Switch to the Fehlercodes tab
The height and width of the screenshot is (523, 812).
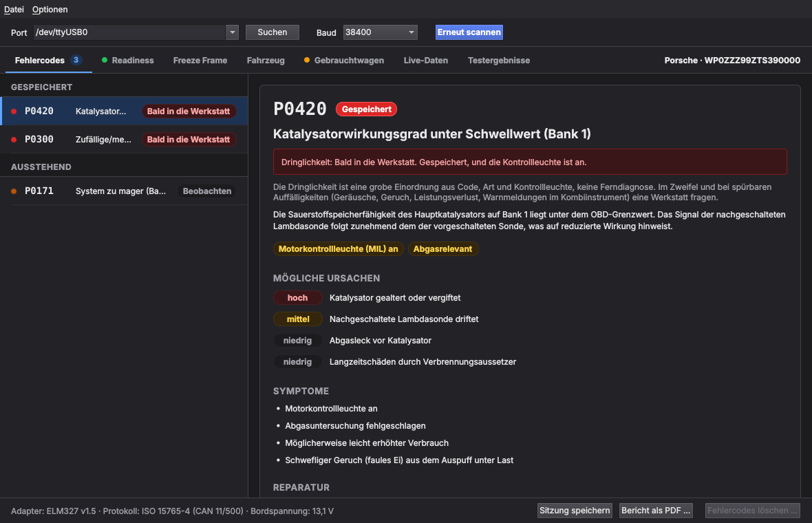coord(49,60)
